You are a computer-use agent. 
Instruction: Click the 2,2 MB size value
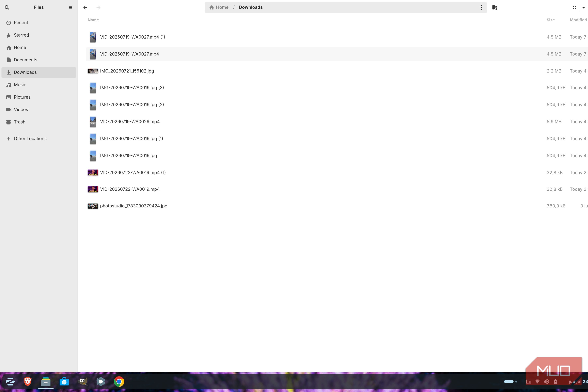554,71
